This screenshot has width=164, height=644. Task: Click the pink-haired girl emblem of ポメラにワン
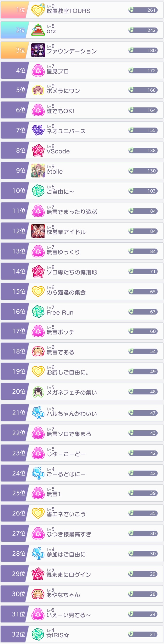[38, 90]
